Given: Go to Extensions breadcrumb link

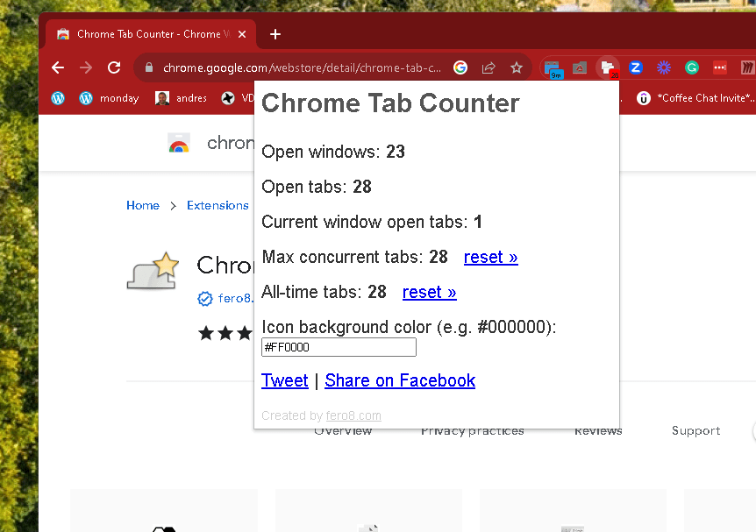Looking at the screenshot, I should coord(218,205).
